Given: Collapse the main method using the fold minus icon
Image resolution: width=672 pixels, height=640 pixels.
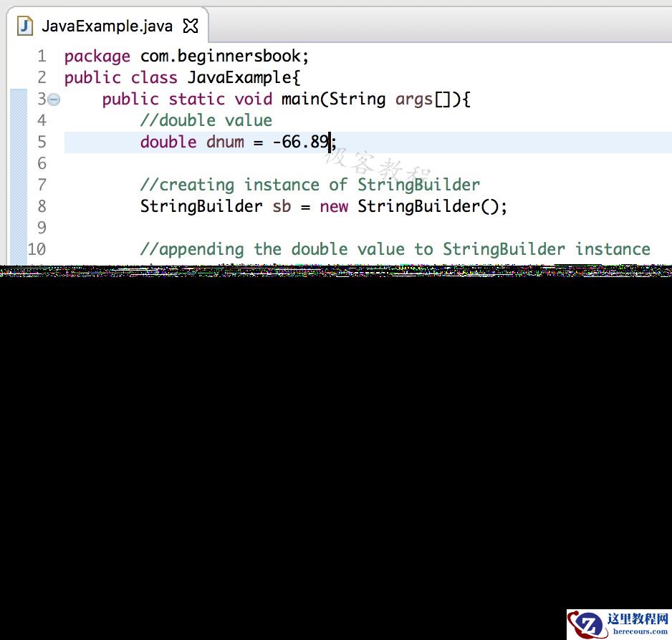Looking at the screenshot, I should coord(54,101).
